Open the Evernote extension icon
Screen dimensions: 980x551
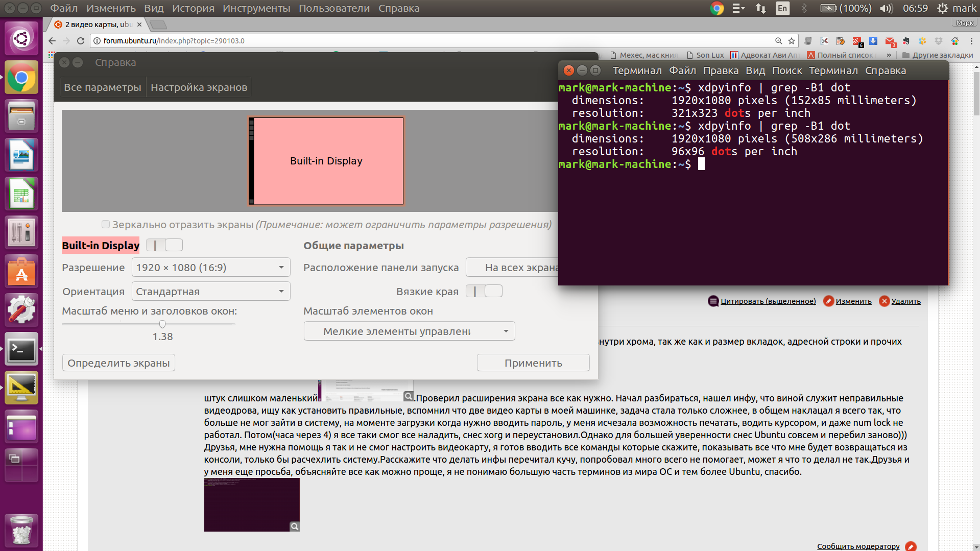[906, 41]
